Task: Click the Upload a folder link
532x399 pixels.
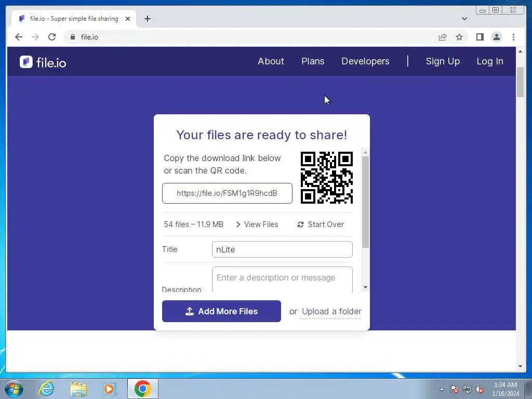Action: pyautogui.click(x=331, y=312)
